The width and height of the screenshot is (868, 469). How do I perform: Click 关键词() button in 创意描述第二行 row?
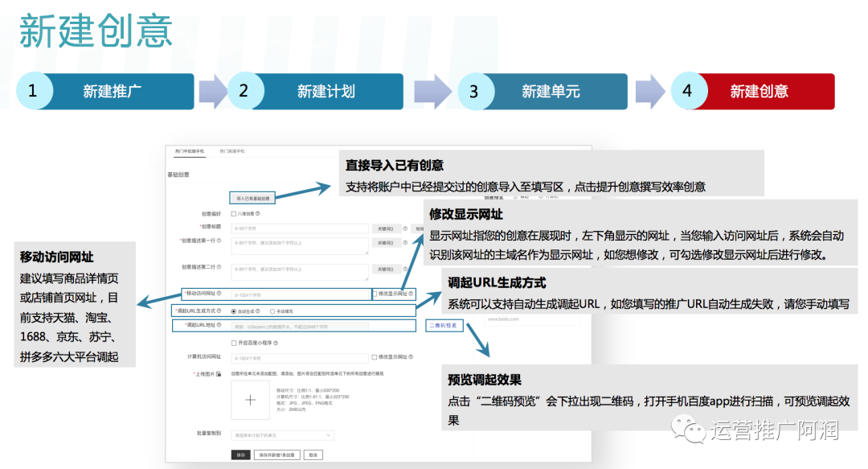point(385,269)
